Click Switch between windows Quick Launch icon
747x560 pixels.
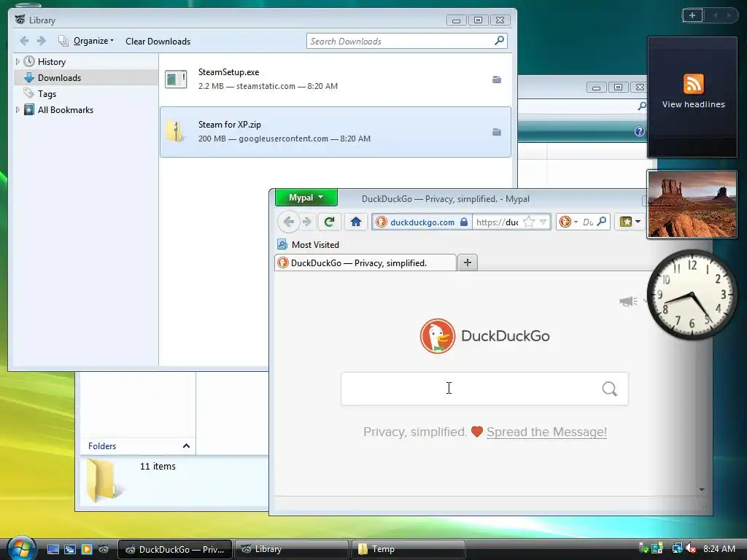click(69, 549)
